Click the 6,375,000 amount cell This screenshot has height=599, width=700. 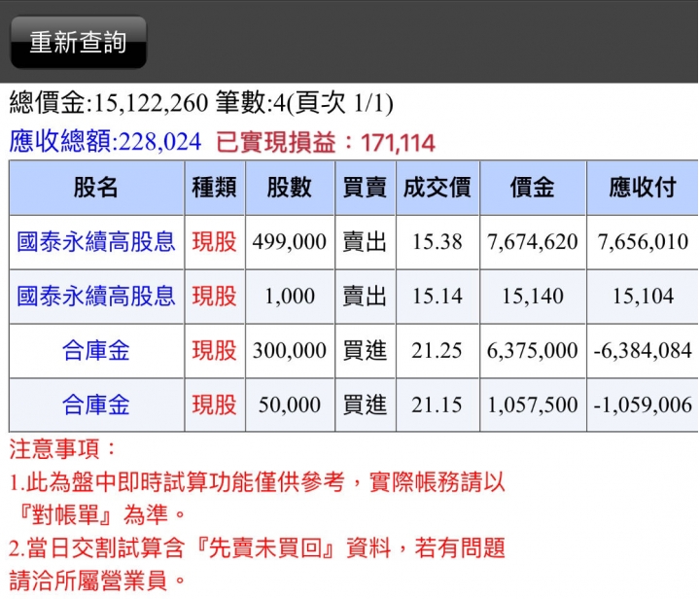(x=533, y=351)
